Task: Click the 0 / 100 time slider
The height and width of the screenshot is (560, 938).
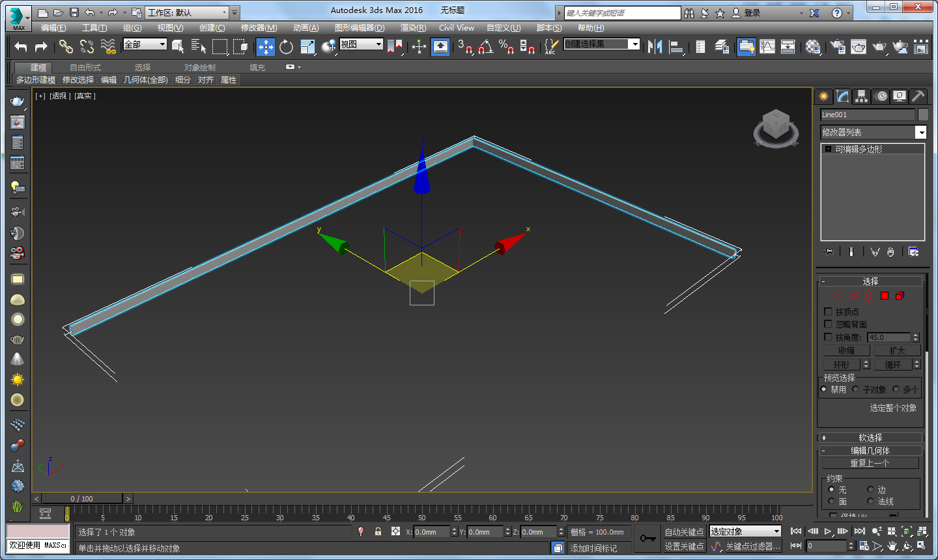Action: (x=82, y=499)
